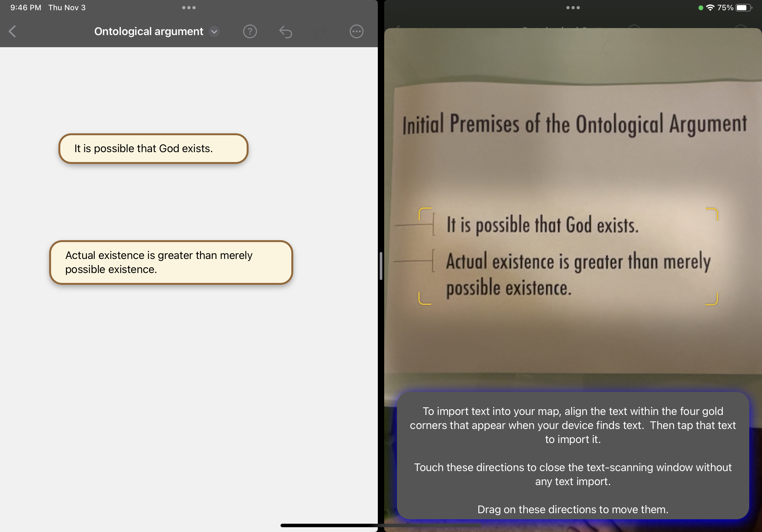Open the circled ellipsis more menu
The image size is (762, 532).
click(x=356, y=32)
